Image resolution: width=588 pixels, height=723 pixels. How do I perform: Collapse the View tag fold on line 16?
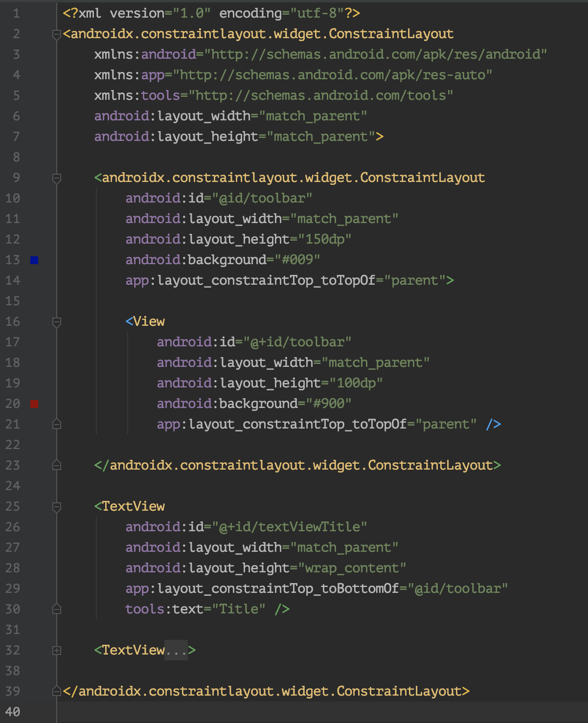[x=57, y=322]
